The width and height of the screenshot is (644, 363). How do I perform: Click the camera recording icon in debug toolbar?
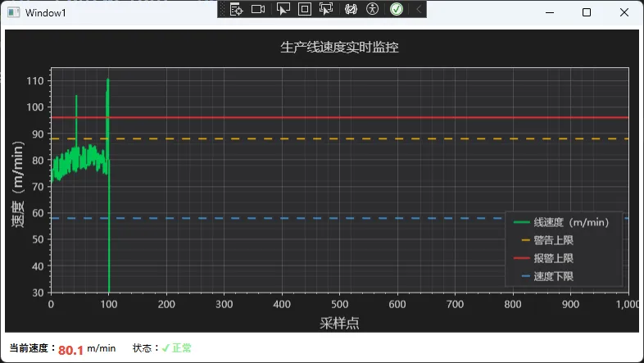(x=258, y=9)
